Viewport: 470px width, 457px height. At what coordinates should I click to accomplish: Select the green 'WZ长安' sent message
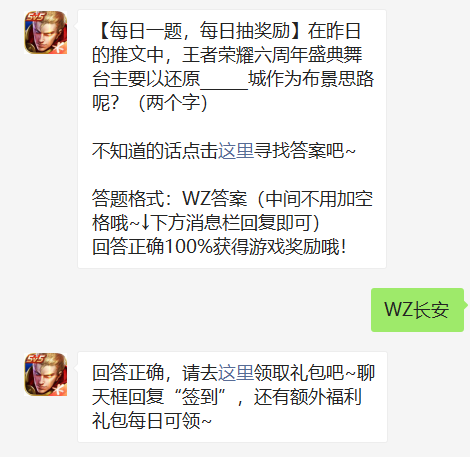[x=417, y=310]
